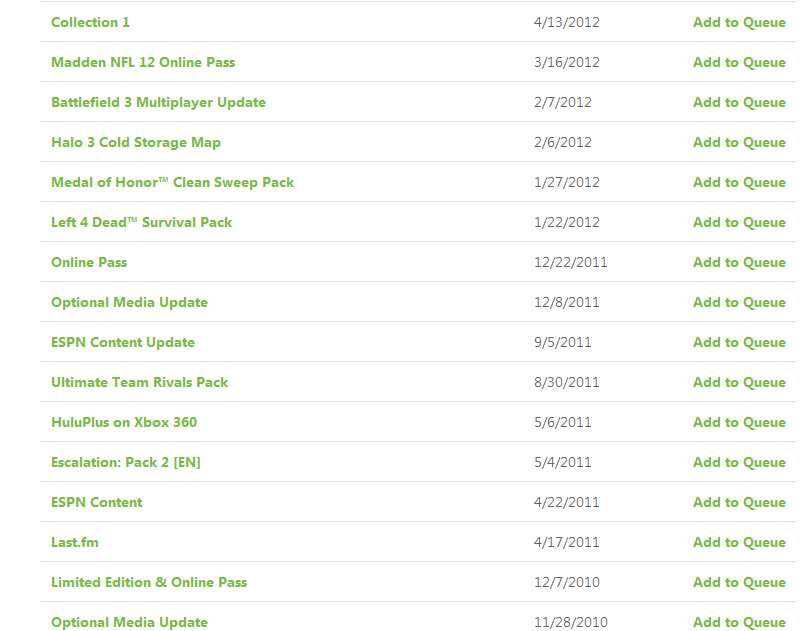The image size is (804, 631).
Task: Open the Collection 1 link
Action: 90,23
